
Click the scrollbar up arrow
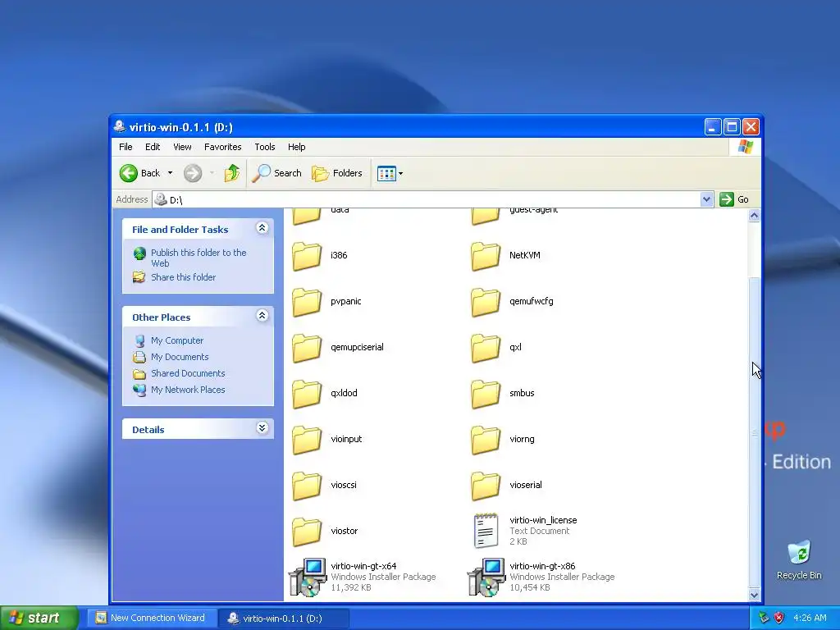(754, 216)
